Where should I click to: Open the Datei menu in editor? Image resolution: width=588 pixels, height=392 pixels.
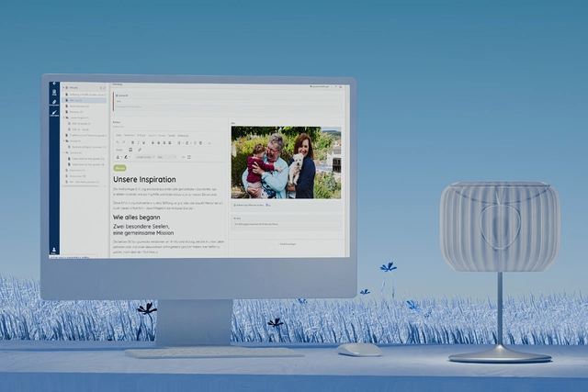(119, 135)
